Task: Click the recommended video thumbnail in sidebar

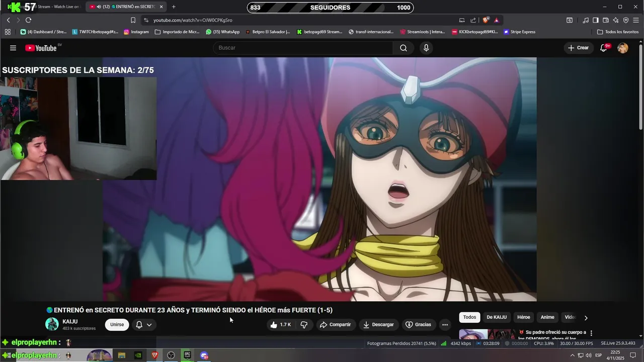Action: (x=487, y=334)
